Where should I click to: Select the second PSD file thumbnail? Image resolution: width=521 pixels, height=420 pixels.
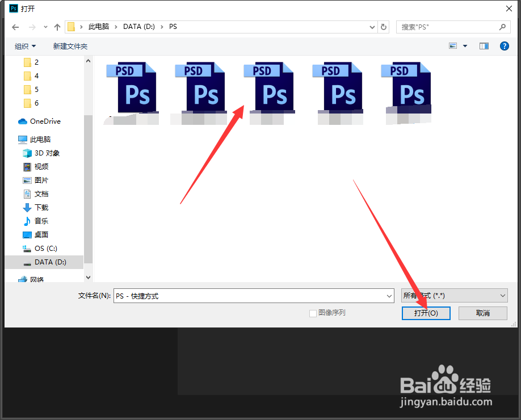tap(200, 93)
